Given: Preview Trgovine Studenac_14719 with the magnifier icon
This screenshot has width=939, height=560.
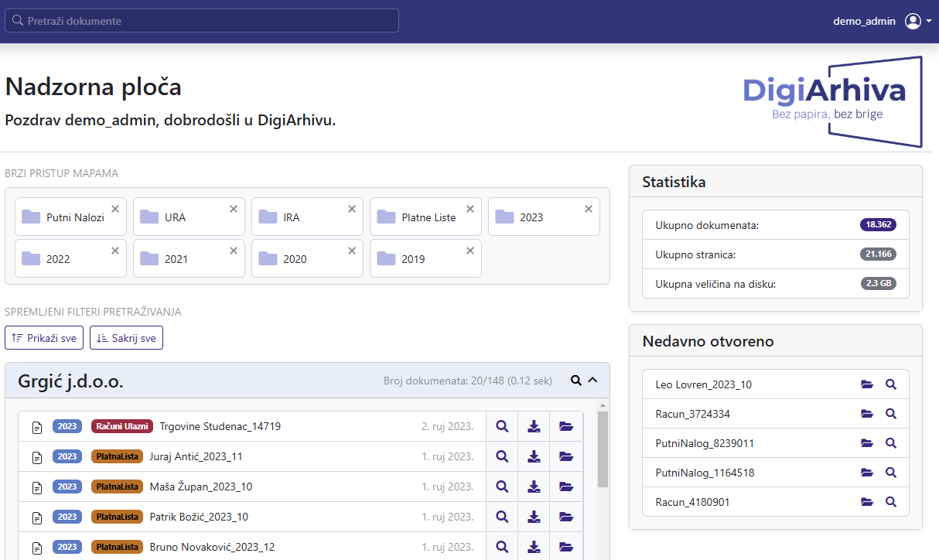Looking at the screenshot, I should 501,426.
